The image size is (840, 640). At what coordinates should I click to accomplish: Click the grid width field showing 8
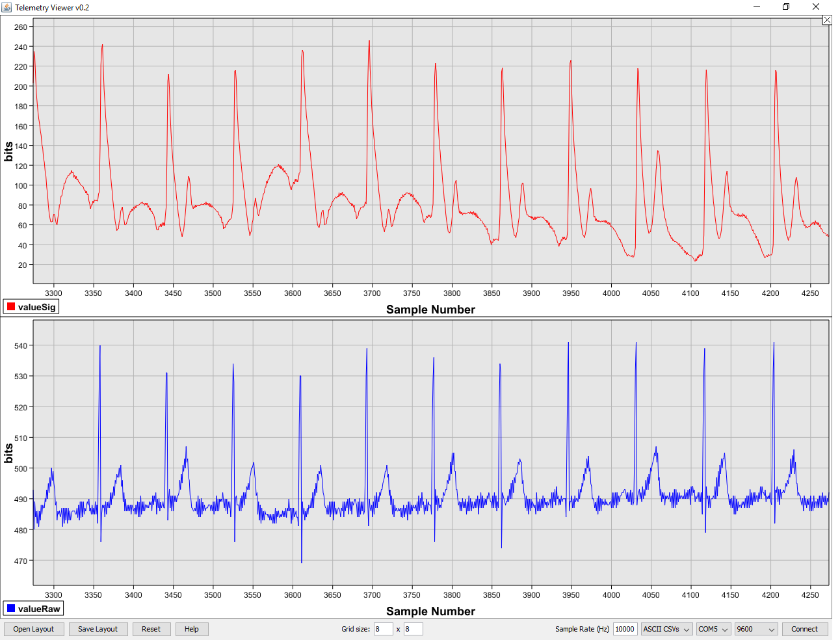[x=383, y=629]
